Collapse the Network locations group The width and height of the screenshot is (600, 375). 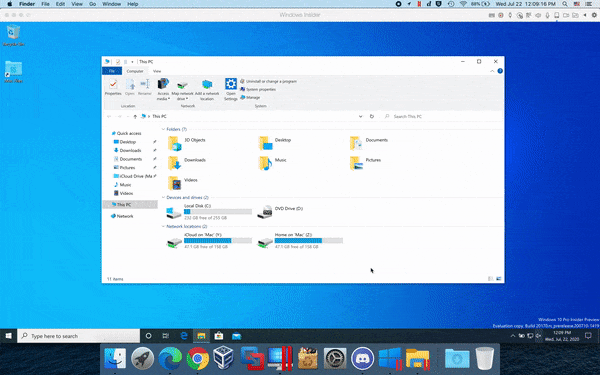[x=163, y=227]
